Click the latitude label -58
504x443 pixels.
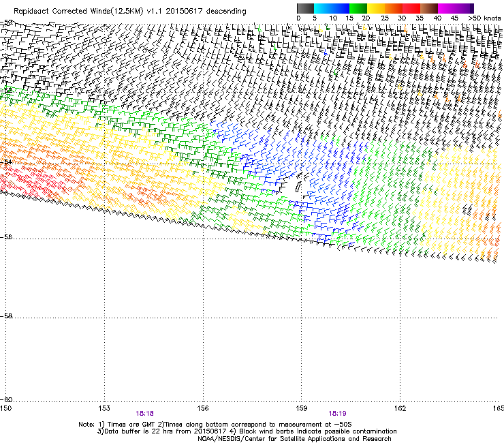pos(6,316)
